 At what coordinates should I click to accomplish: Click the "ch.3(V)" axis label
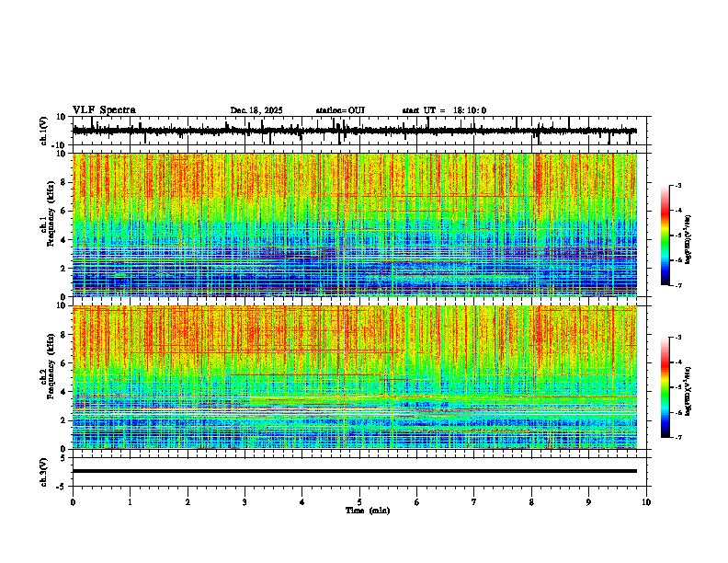44,472
